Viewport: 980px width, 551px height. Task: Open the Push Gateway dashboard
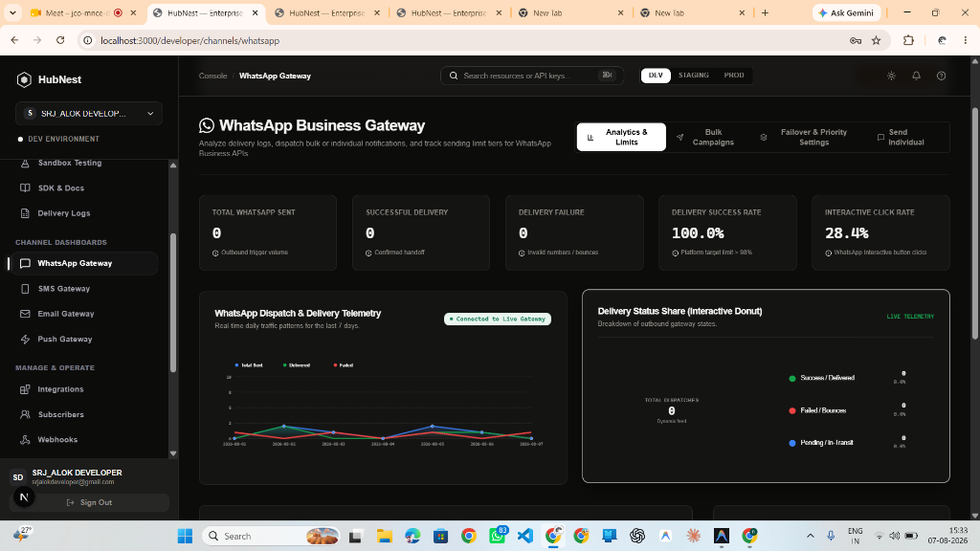click(64, 340)
